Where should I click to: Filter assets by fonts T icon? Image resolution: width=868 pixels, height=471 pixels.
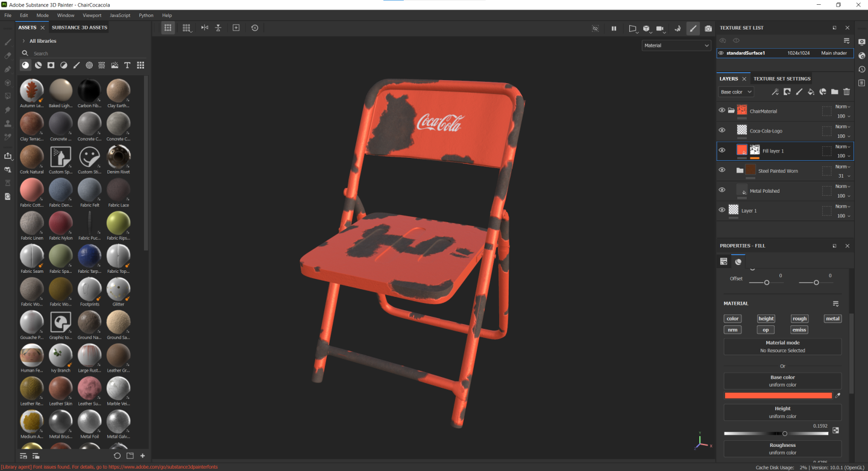click(127, 65)
